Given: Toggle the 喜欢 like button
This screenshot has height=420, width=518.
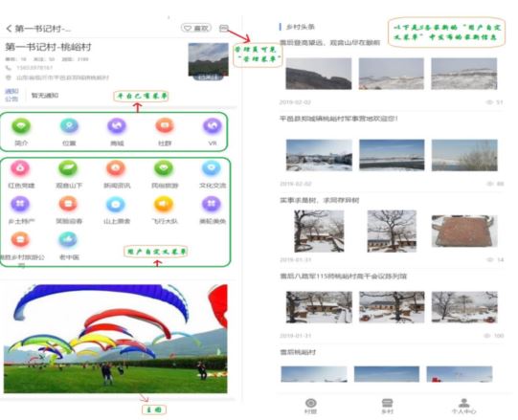Looking at the screenshot, I should point(196,29).
